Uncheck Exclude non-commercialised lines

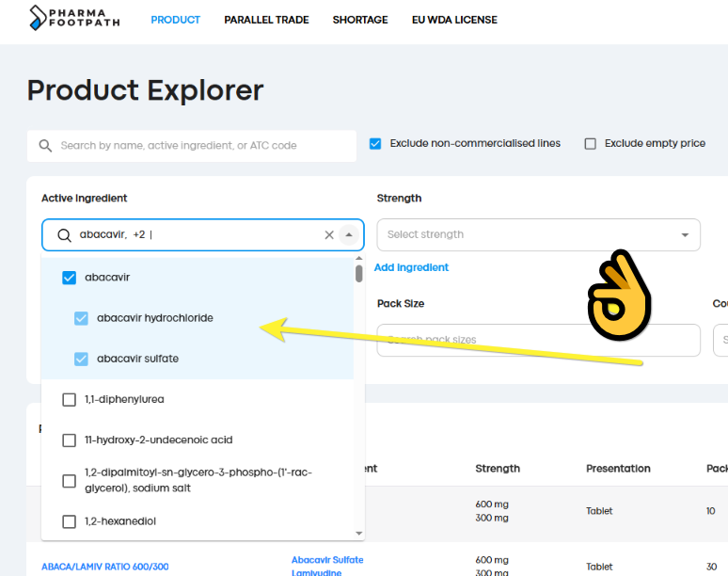pyautogui.click(x=375, y=144)
